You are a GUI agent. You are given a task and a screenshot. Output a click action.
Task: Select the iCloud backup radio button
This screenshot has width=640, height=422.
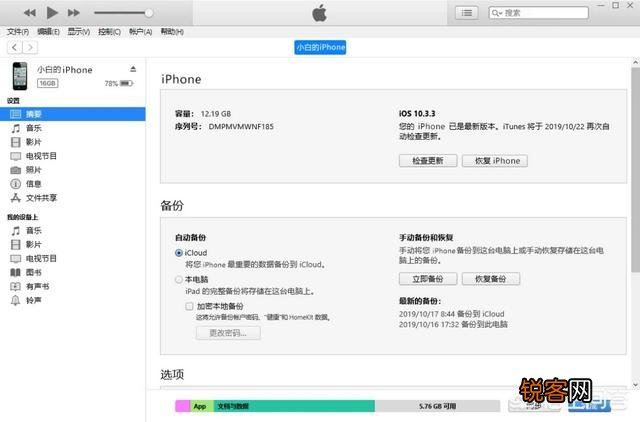tap(179, 253)
